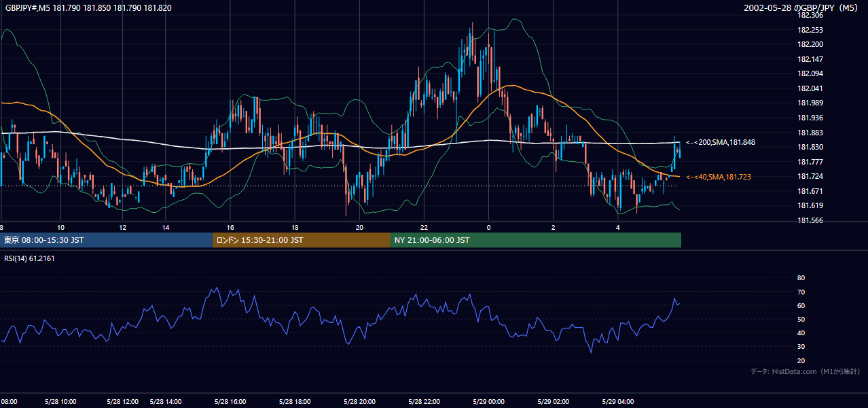This screenshot has width=868, height=408.
Task: Click price axis label 181.830
Action: pyautogui.click(x=810, y=147)
